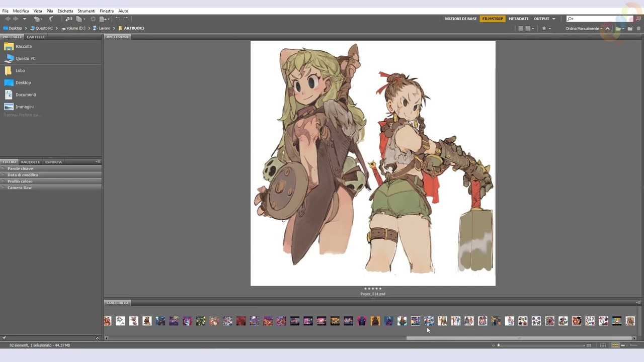Image resolution: width=644 pixels, height=362 pixels.
Task: Toggle ascending sort order arrow
Action: (607, 28)
